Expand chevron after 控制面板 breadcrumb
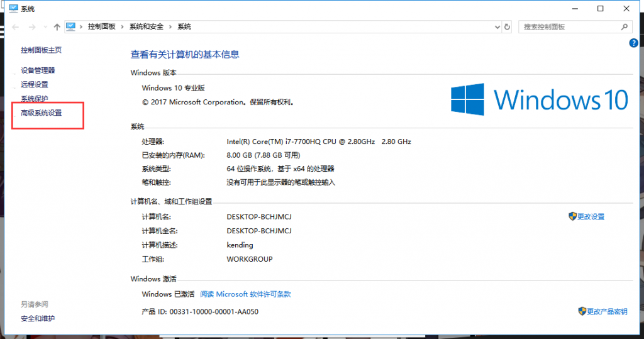Image resolution: width=644 pixels, height=339 pixels. 122,26
